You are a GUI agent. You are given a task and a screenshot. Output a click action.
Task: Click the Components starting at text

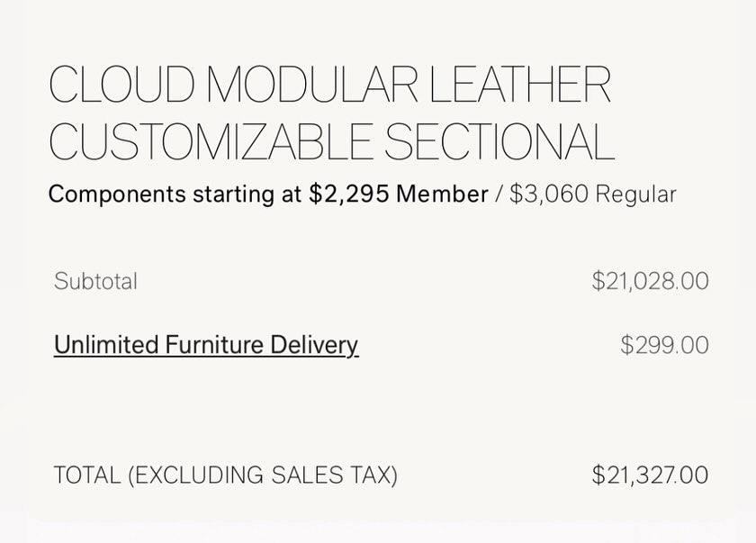coord(175,195)
